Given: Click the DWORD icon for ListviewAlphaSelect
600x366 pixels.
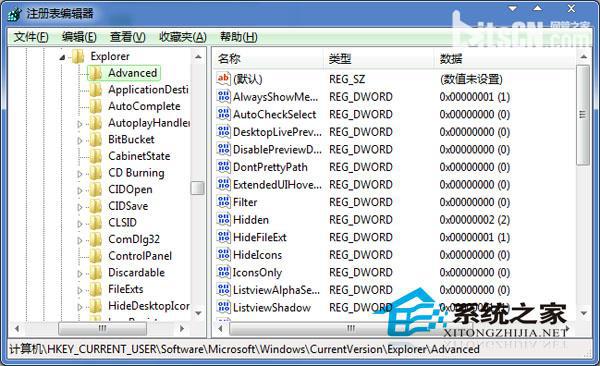Looking at the screenshot, I should (x=223, y=290).
